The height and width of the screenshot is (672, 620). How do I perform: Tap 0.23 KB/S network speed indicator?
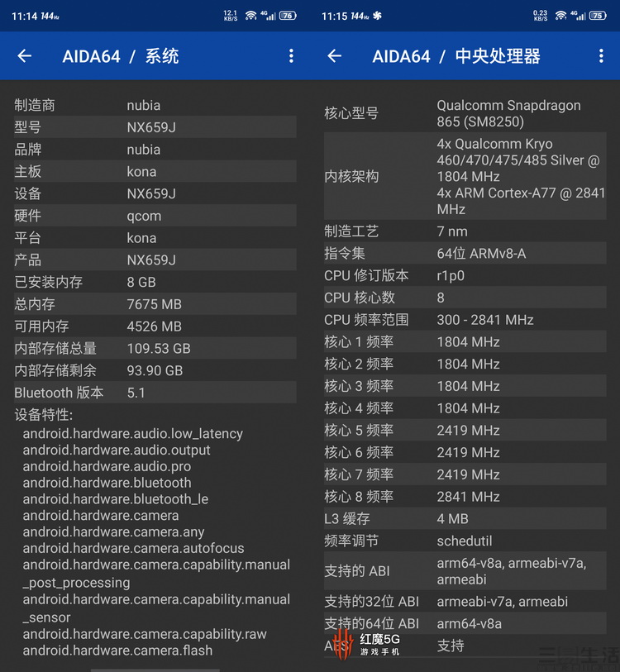(541, 16)
